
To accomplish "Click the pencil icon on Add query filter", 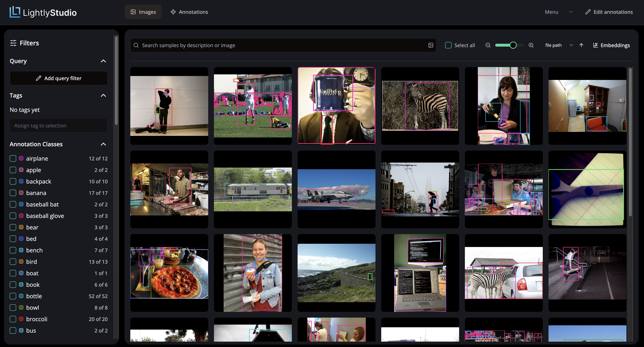I will click(x=38, y=78).
